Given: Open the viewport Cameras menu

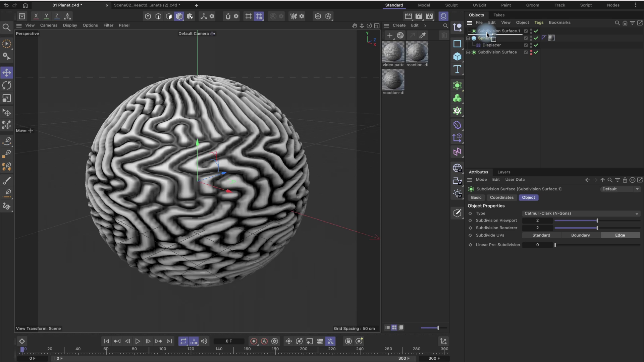Looking at the screenshot, I should coord(49,25).
